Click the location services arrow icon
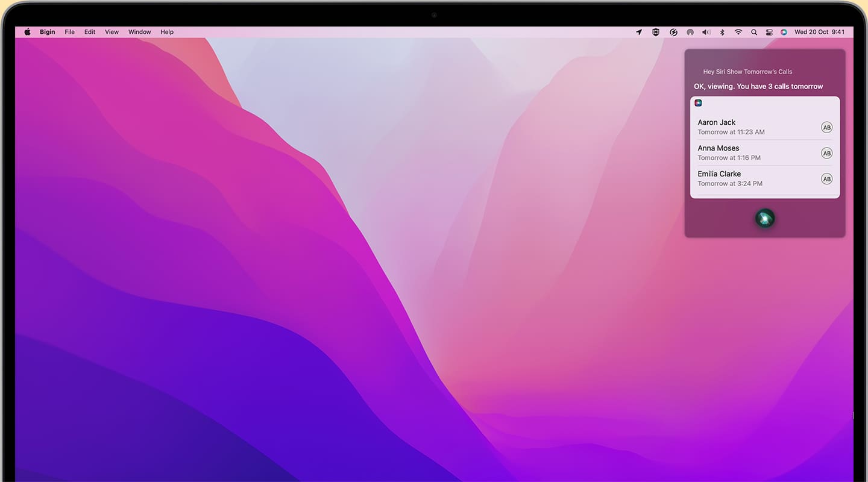This screenshot has height=482, width=868. coord(638,32)
